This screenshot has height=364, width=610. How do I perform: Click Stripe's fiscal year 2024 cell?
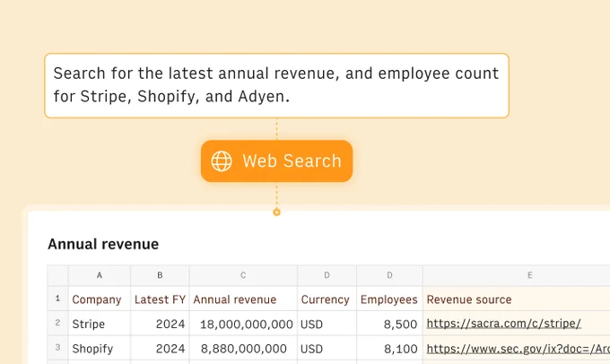pos(160,324)
